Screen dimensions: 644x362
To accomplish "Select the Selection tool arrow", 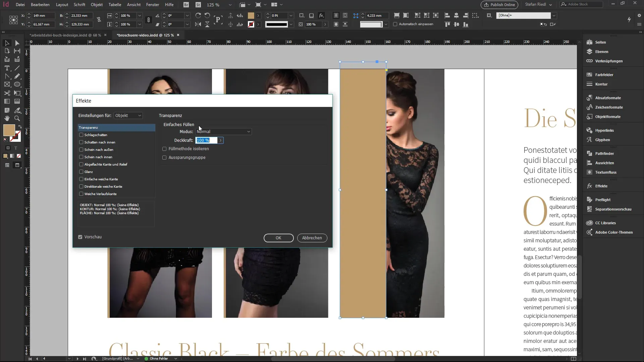I will (7, 43).
